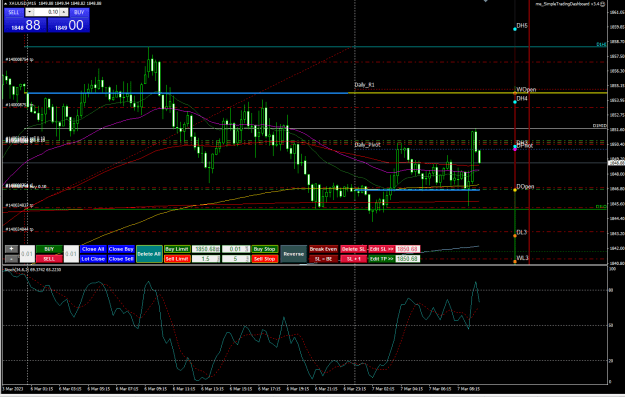
Task: Click the spinner field showing 5
Action: point(236,259)
